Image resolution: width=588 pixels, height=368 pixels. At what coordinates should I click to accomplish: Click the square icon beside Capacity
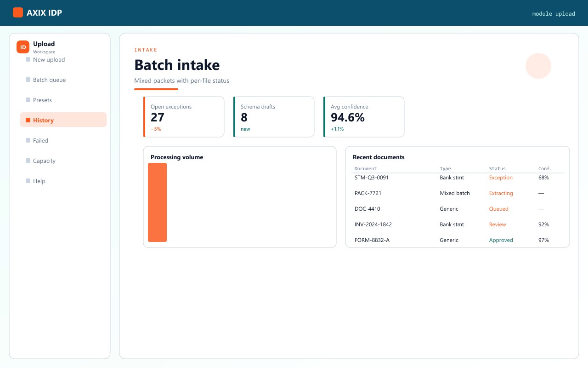tap(28, 161)
